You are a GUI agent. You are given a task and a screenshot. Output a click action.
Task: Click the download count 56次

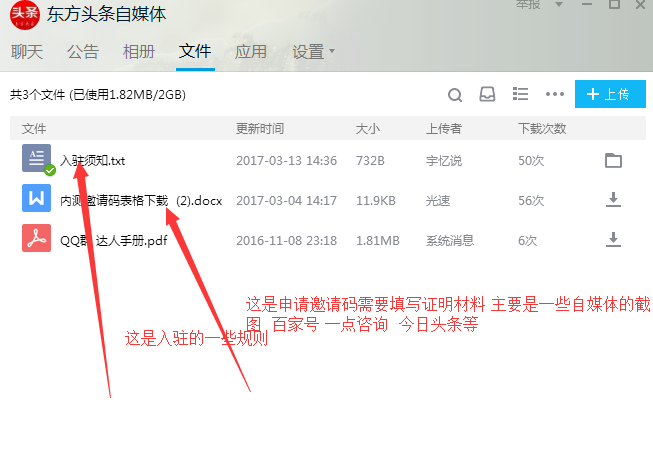[x=531, y=200]
